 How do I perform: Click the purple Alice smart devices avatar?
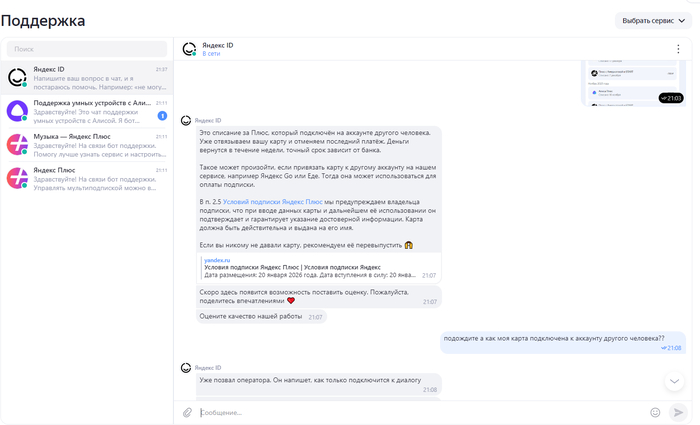click(17, 110)
